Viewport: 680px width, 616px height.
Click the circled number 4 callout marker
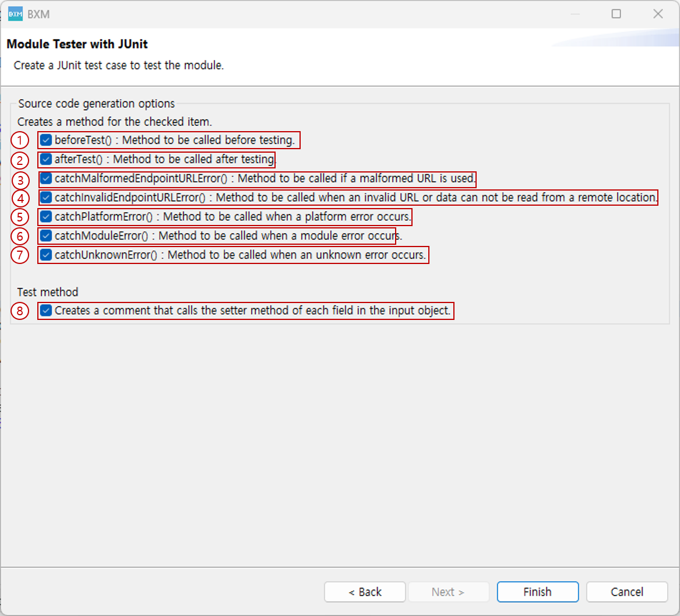pos(20,198)
